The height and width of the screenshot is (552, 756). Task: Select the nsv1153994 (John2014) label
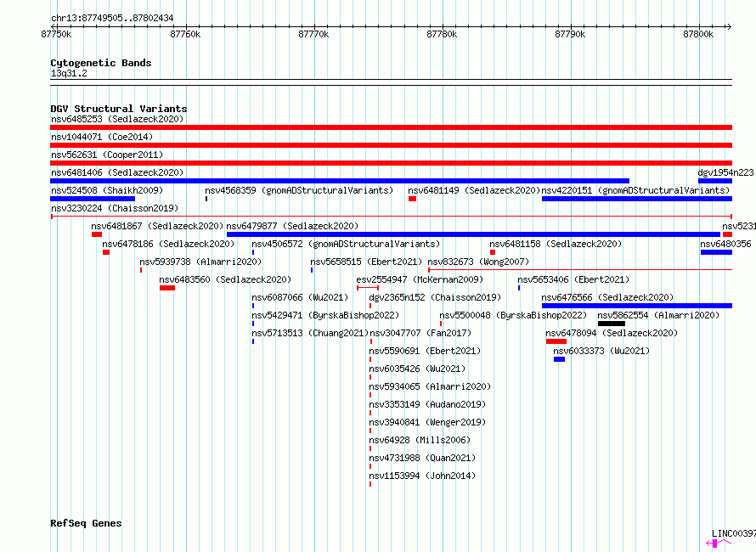422,476
